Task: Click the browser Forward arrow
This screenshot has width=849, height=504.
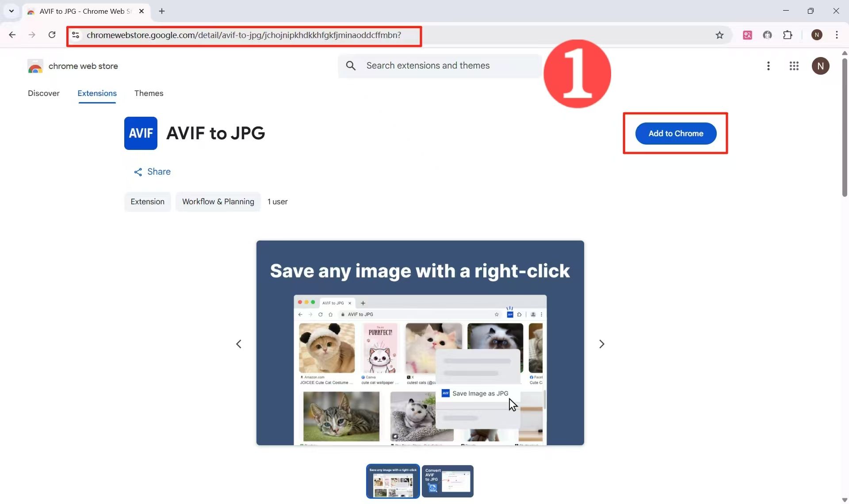Action: coord(32,35)
